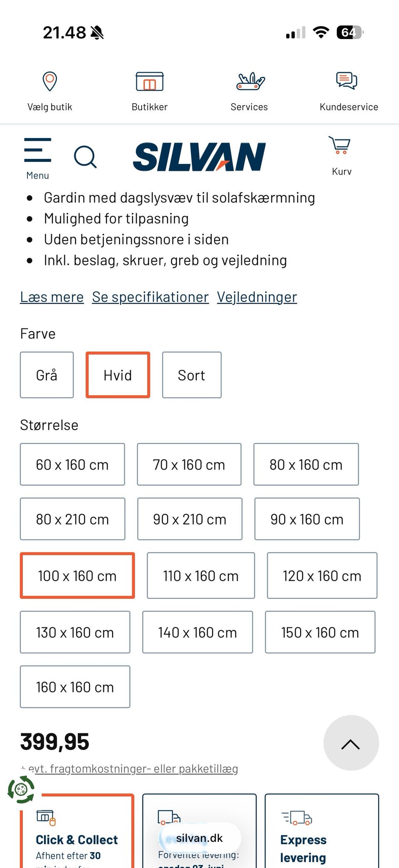This screenshot has width=399, height=868.
Task: Tap the scroll-to-top chevron button
Action: [x=351, y=743]
